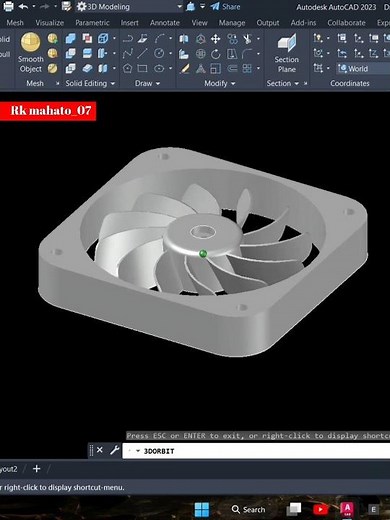Select the Spline tool in Draw panel

[127, 53]
